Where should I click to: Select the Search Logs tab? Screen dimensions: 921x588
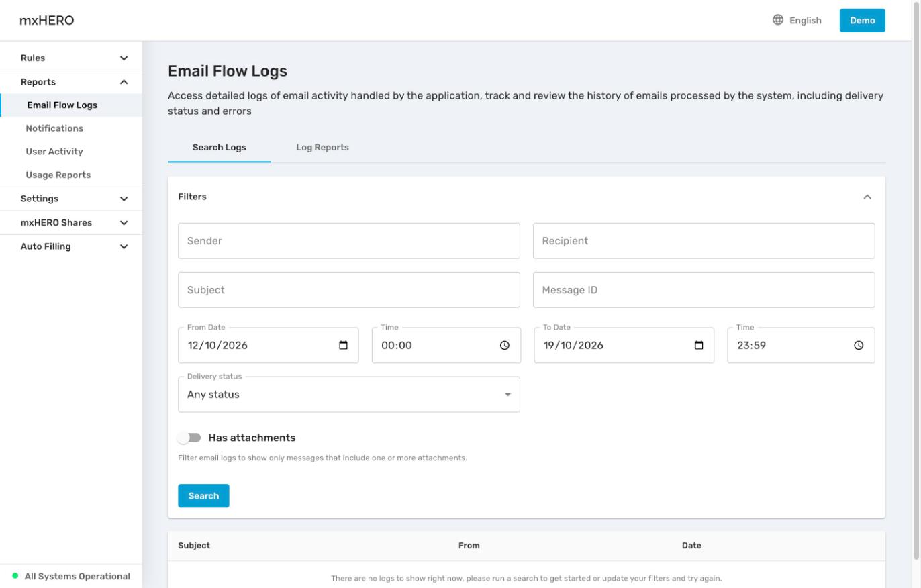tap(220, 148)
